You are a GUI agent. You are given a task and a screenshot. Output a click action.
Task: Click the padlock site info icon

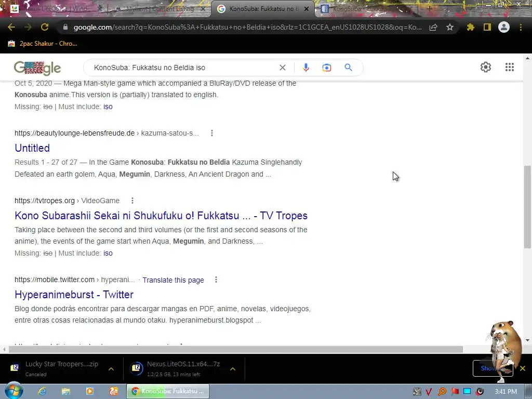(65, 27)
